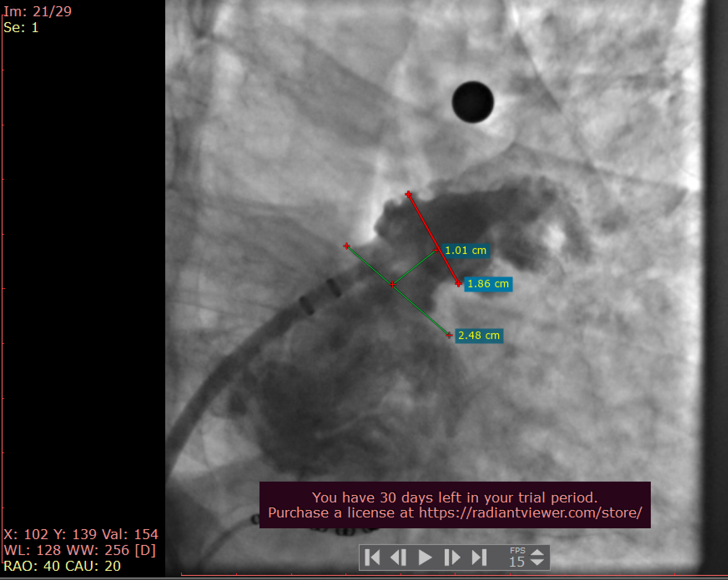Click the trial period license notice
The width and height of the screenshot is (728, 580).
(455, 505)
